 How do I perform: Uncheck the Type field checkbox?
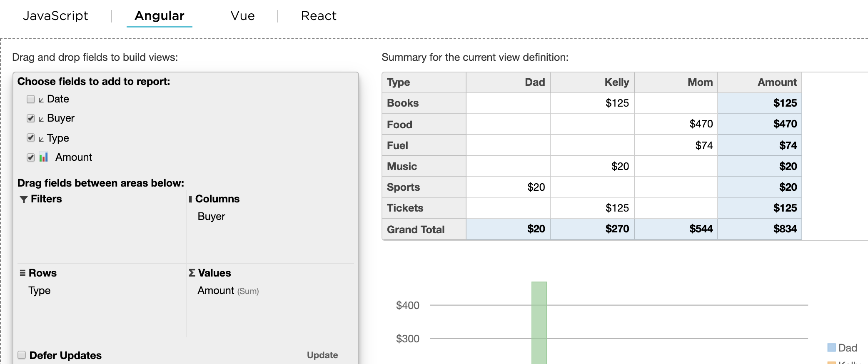31,138
